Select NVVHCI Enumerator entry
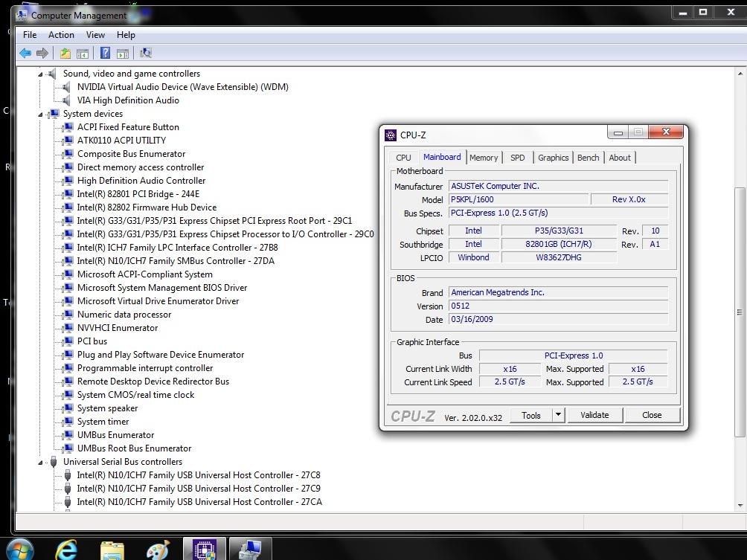This screenshot has height=560, width=747. tap(118, 328)
